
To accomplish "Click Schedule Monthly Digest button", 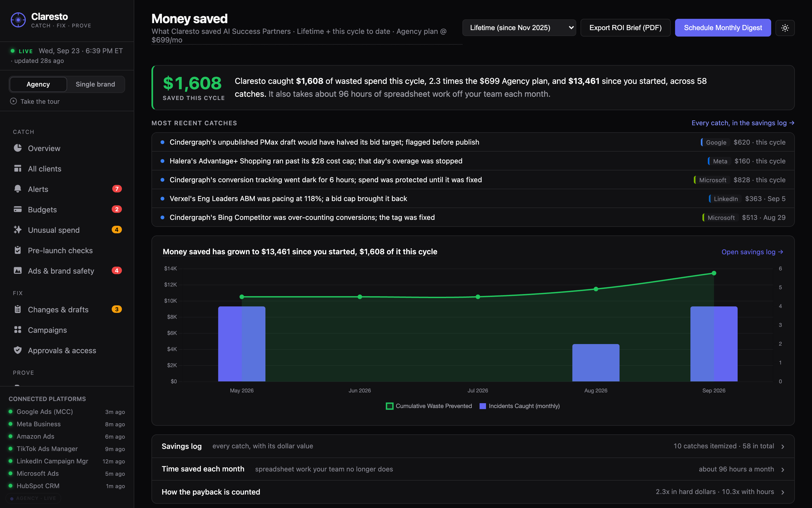I will (723, 28).
